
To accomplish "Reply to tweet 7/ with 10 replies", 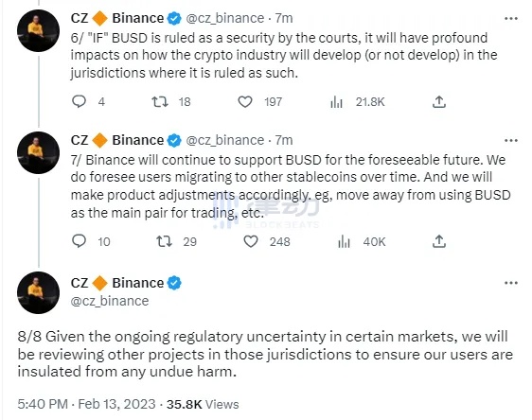I will click(x=80, y=241).
